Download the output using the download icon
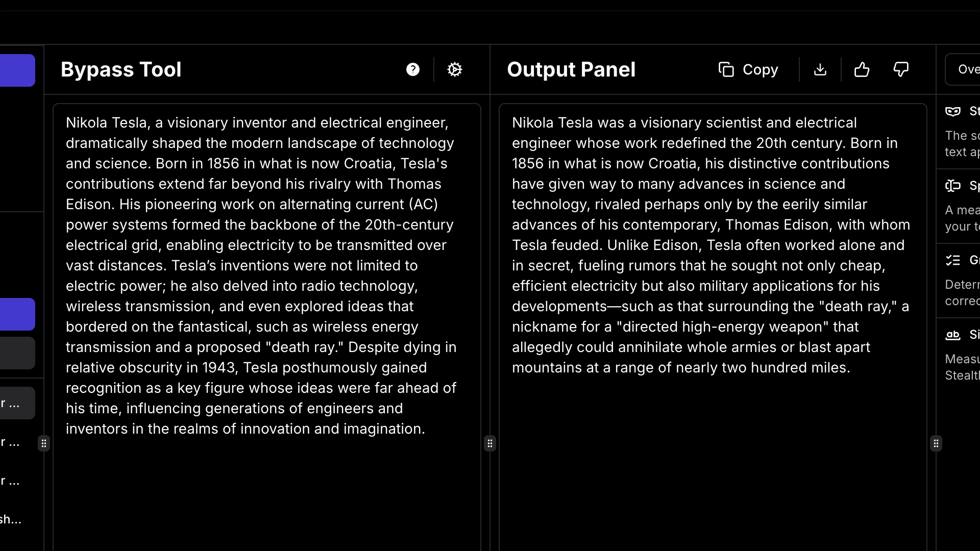Image resolution: width=980 pixels, height=551 pixels. coord(819,70)
